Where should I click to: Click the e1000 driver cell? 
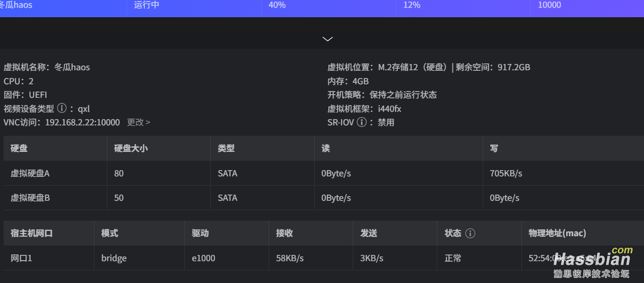click(204, 258)
